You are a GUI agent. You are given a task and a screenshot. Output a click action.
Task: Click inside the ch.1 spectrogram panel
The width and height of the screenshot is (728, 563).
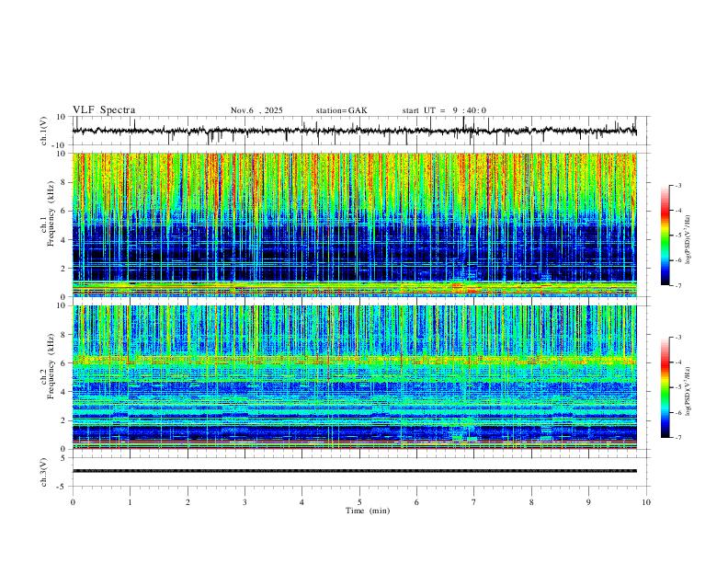pos(355,224)
